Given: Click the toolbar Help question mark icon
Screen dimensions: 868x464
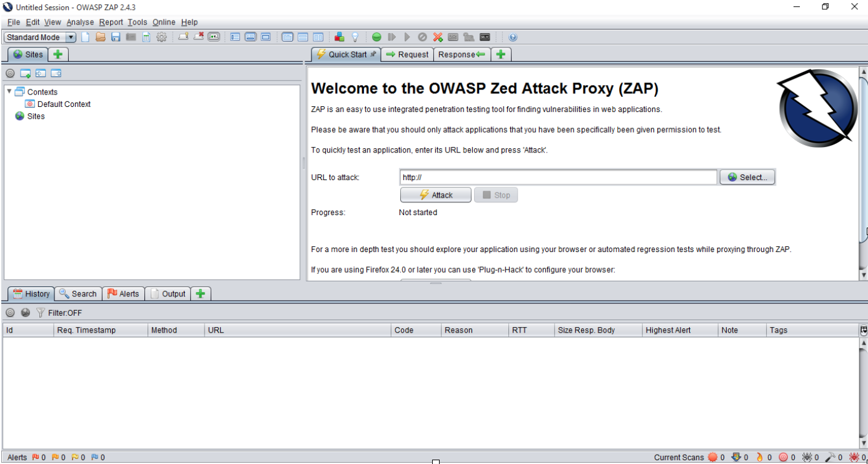Looking at the screenshot, I should [513, 38].
